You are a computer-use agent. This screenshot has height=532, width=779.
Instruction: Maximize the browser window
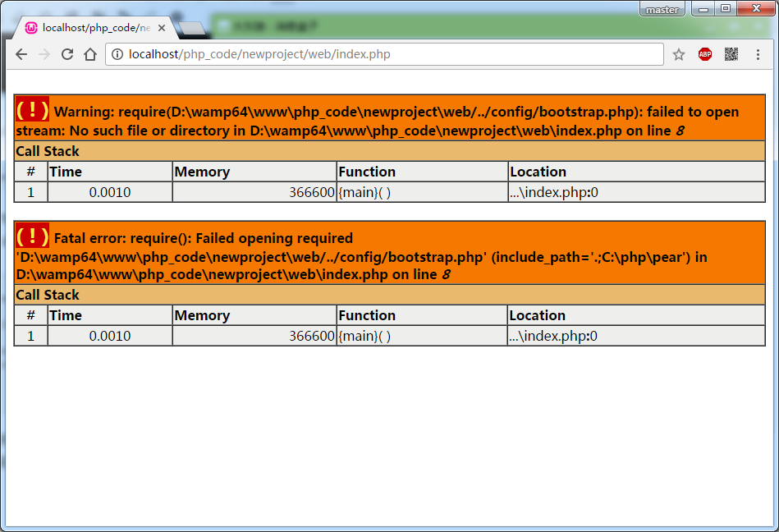(x=725, y=9)
